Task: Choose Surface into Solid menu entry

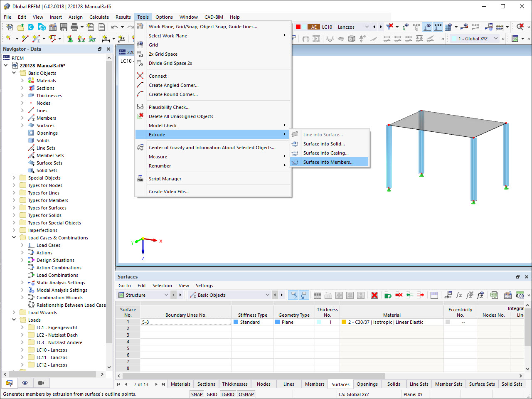Action: coord(329,144)
